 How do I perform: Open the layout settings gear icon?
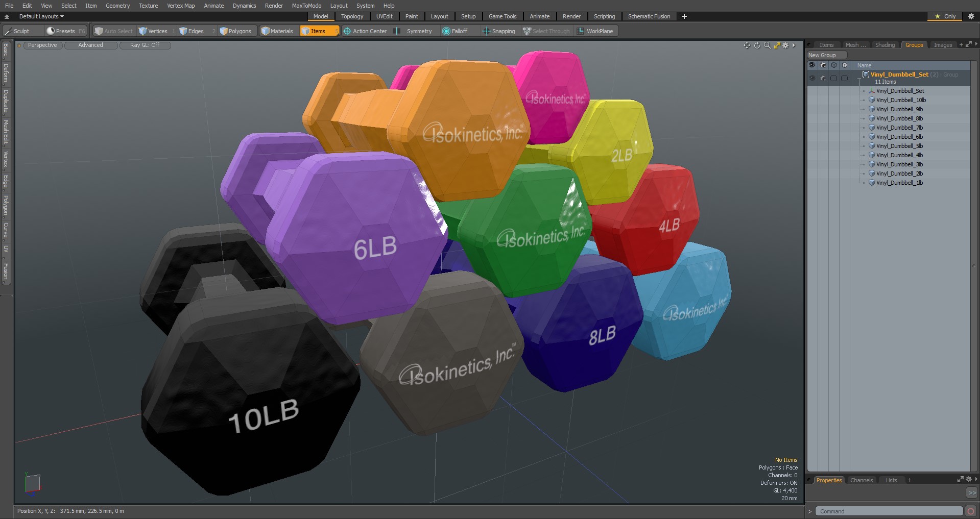(x=971, y=16)
